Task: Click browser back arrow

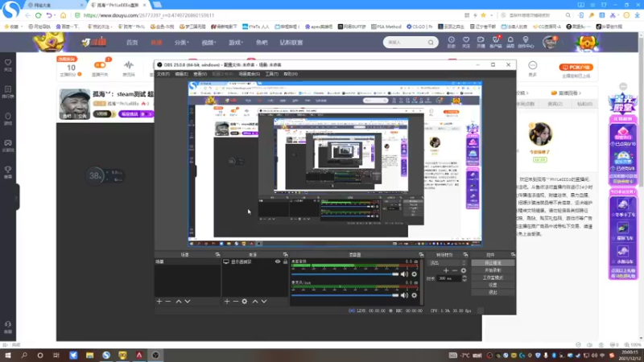Action: coord(27,15)
